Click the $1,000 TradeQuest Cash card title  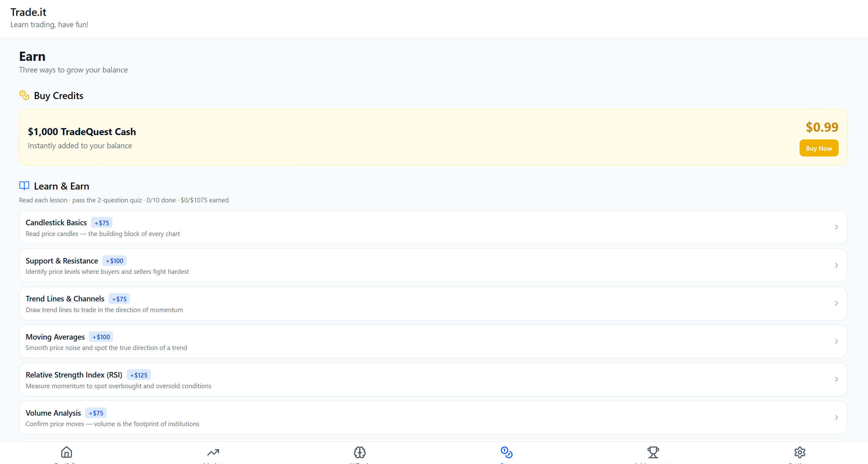82,131
